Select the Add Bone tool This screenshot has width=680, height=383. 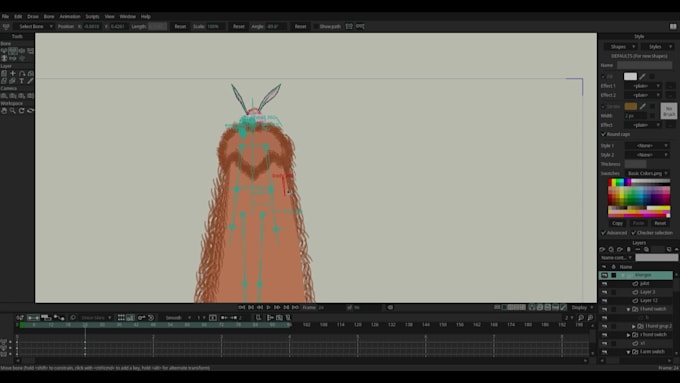point(22,51)
